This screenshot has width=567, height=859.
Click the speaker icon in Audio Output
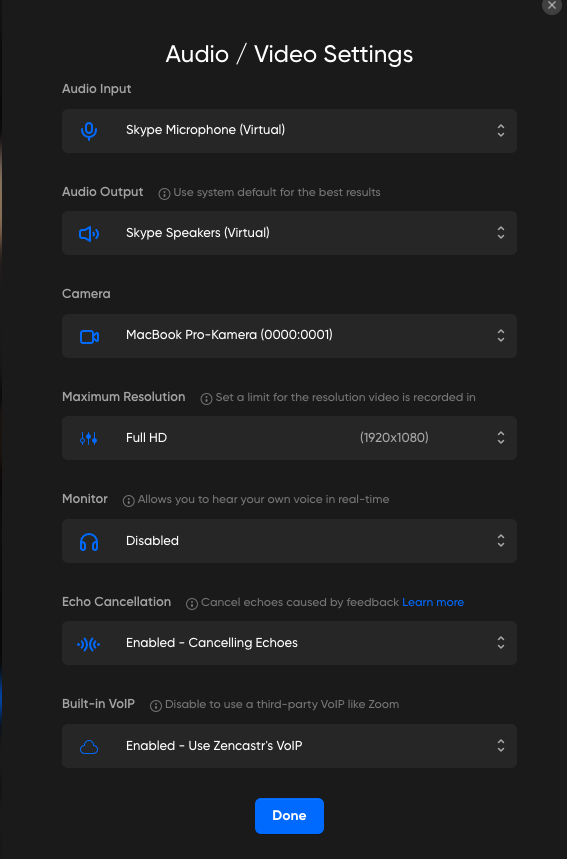(89, 234)
